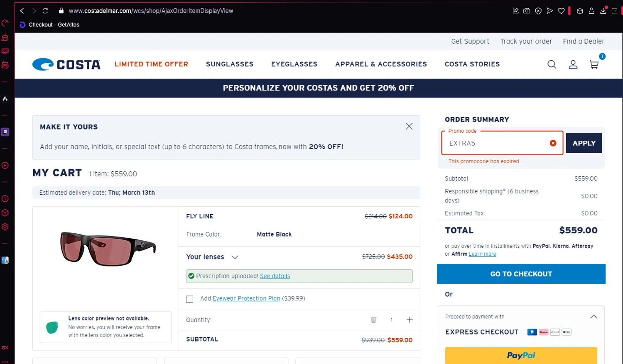Open history clock icon in sidebar
Screen dimensions: 623x364
click(5, 199)
